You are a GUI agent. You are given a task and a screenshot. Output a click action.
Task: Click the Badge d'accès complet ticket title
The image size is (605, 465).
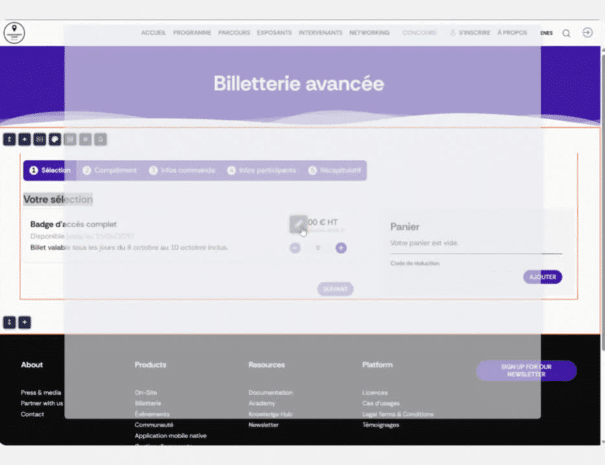(73, 224)
